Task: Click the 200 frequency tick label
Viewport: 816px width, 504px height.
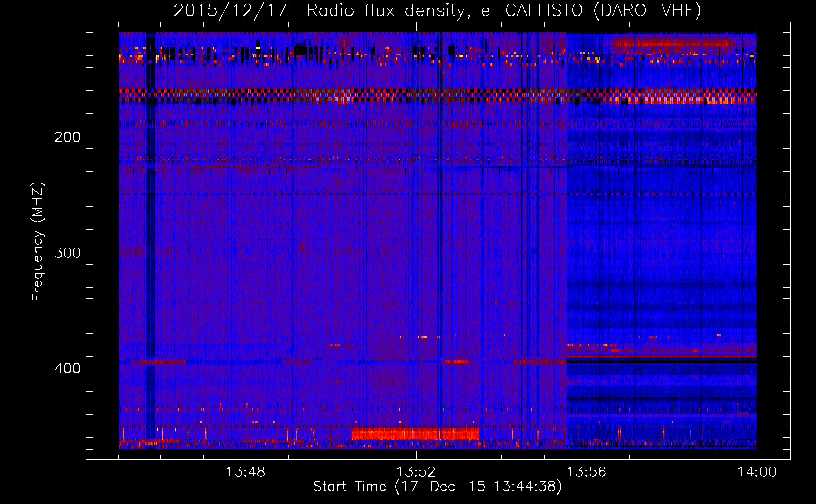Action: (68, 137)
